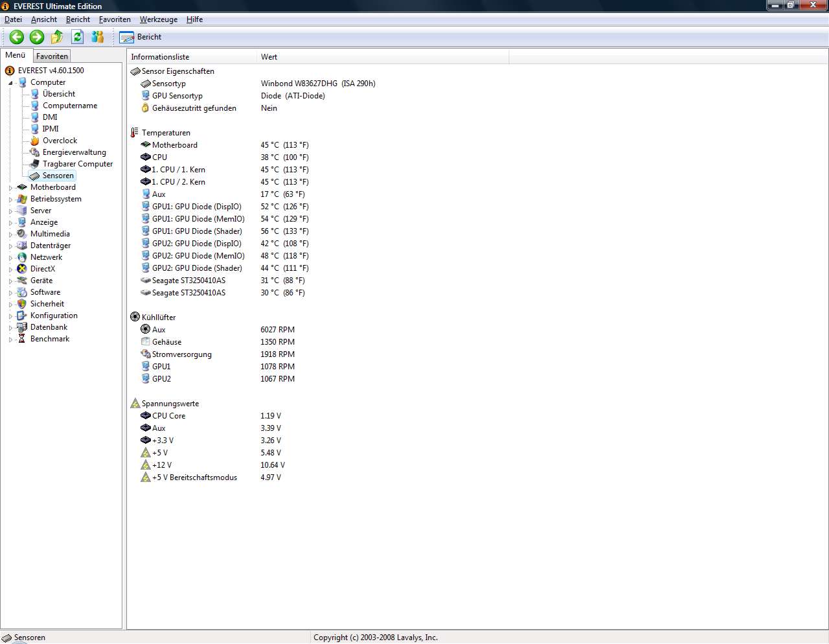829x644 pixels.
Task: Expand the Betriebssystem tree node
Action: (x=10, y=200)
